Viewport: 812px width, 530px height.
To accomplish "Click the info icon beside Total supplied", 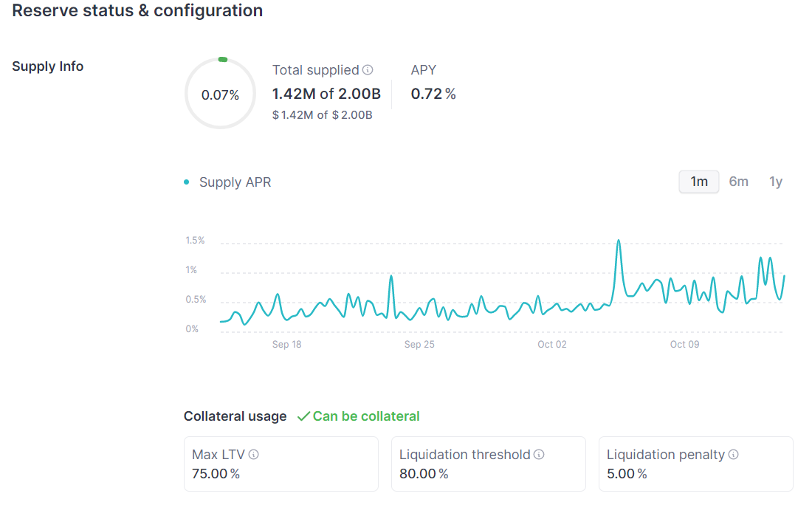I will 368,70.
